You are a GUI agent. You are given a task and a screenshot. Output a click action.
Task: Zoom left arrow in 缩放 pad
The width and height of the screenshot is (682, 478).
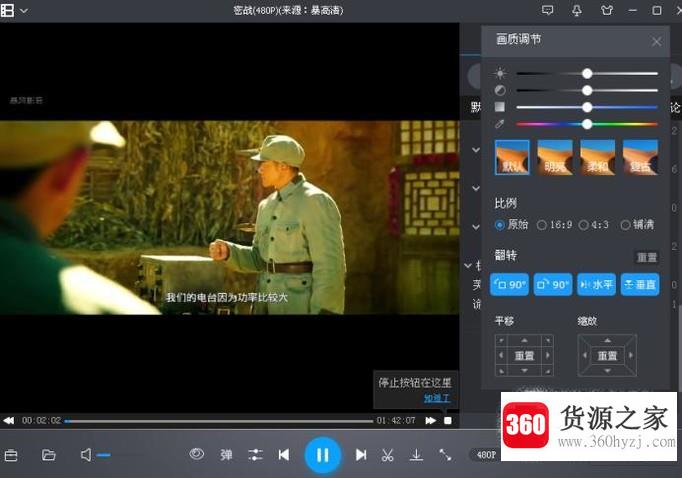click(x=585, y=355)
